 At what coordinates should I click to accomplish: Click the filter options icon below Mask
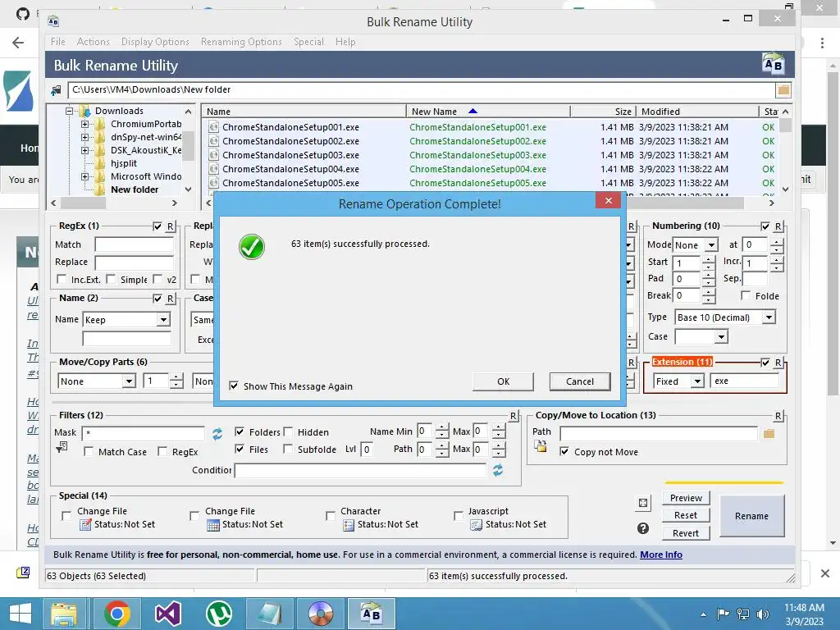[x=62, y=447]
